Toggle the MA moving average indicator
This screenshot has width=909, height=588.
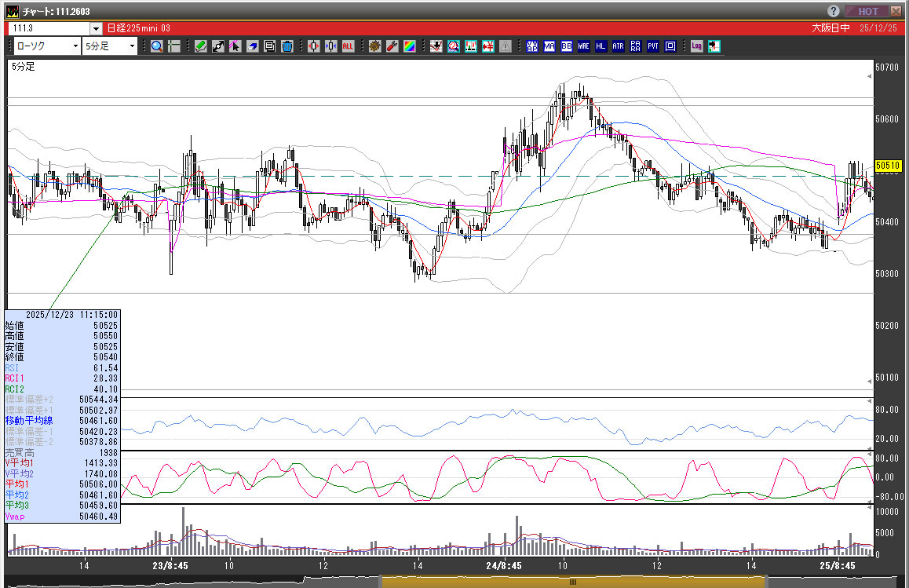(x=549, y=46)
